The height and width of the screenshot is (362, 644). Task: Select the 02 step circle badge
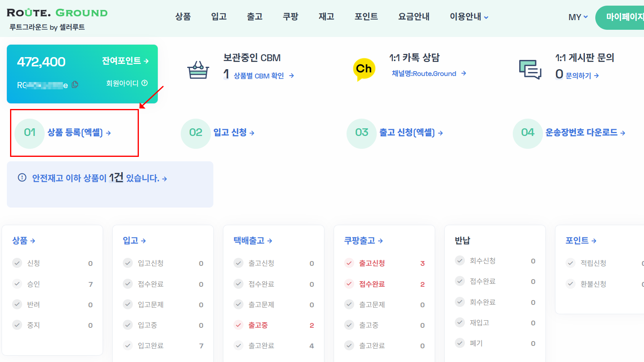196,133
